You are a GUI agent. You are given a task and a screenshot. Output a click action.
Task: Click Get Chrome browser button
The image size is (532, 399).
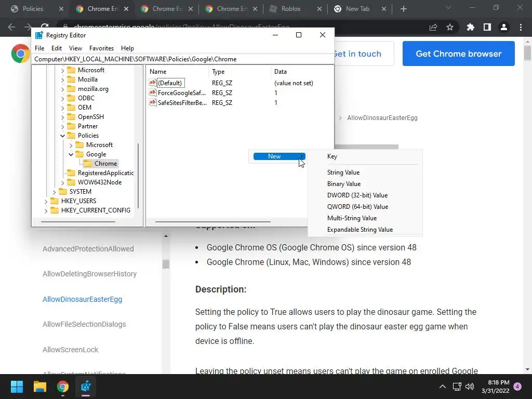click(458, 54)
